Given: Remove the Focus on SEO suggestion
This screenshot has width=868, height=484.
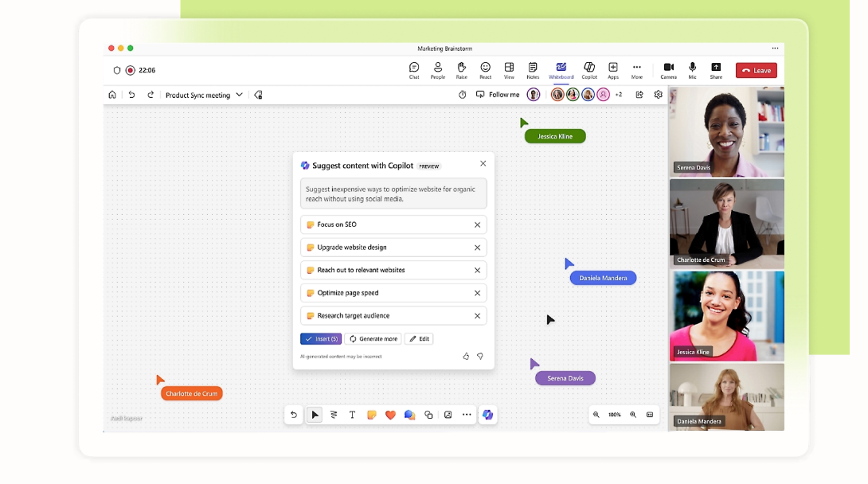Looking at the screenshot, I should [x=477, y=224].
